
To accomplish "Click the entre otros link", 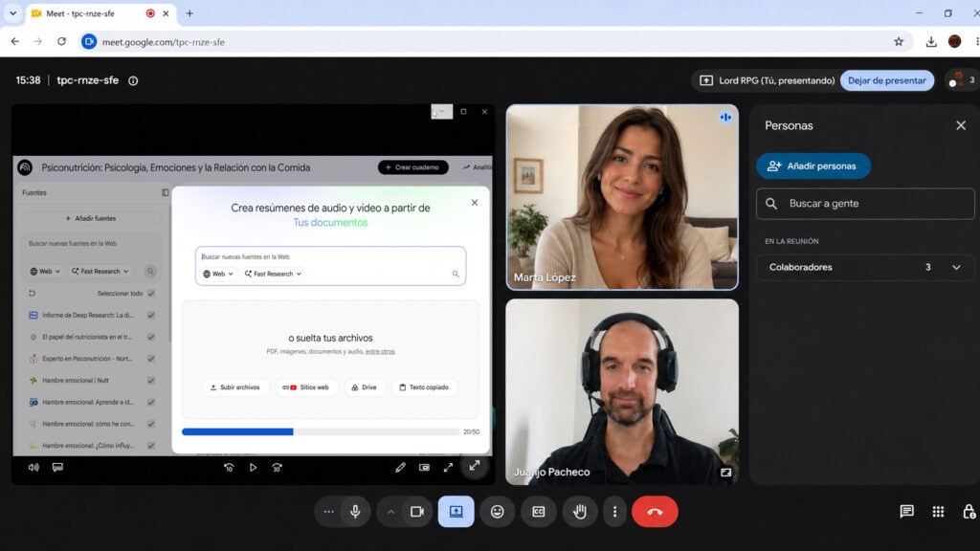I will pos(380,352).
